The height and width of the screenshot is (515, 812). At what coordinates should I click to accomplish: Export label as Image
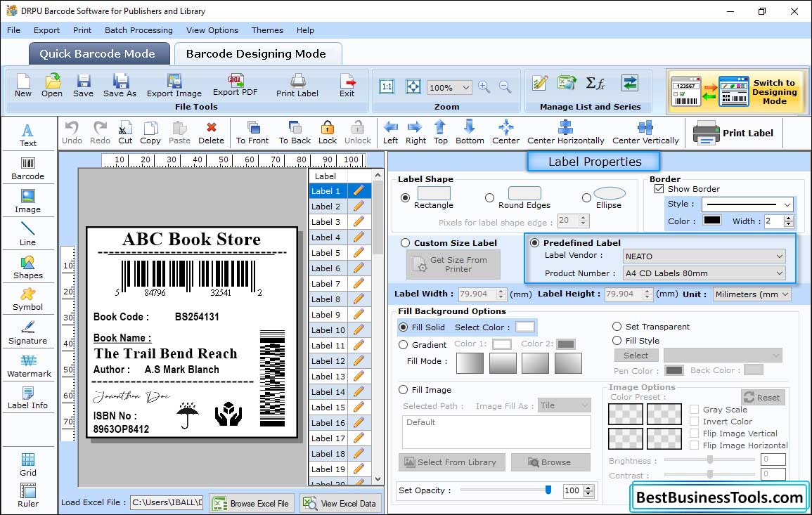174,86
